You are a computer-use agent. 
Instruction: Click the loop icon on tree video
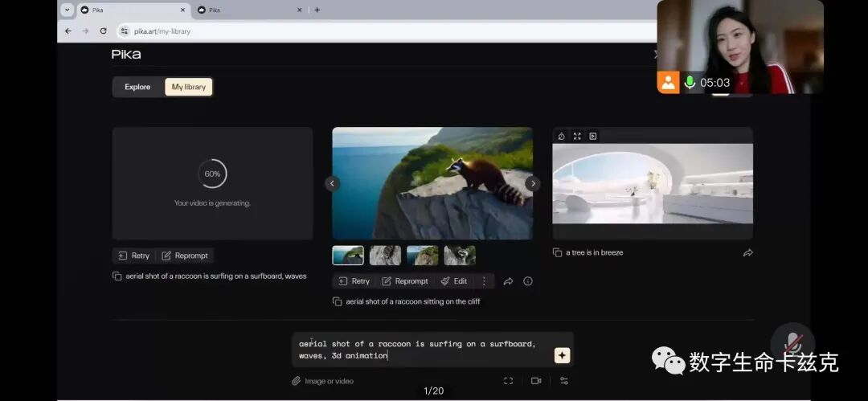(x=561, y=137)
